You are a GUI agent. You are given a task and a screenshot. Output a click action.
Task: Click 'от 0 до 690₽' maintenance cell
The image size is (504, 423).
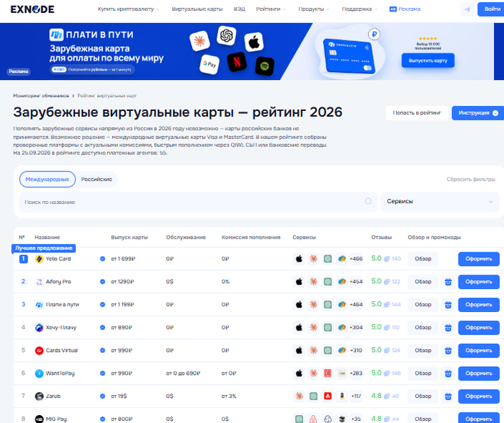coord(183,373)
